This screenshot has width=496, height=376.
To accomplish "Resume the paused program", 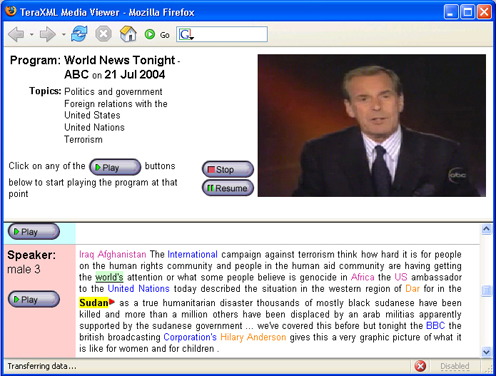I will pos(228,188).
